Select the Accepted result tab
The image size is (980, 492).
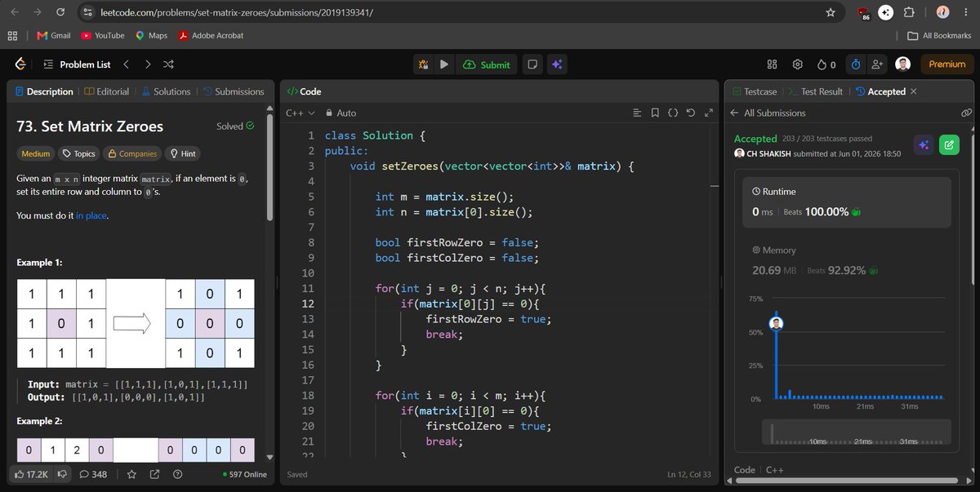tap(880, 91)
